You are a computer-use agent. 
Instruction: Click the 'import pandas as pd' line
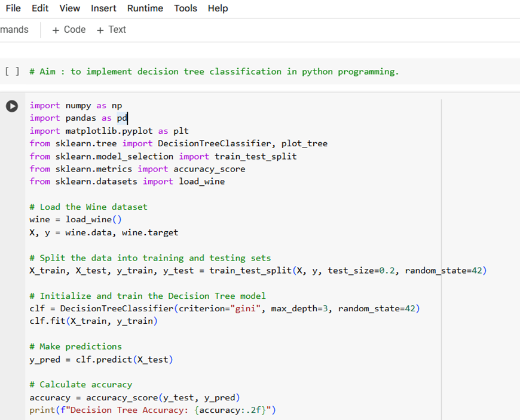pos(78,118)
